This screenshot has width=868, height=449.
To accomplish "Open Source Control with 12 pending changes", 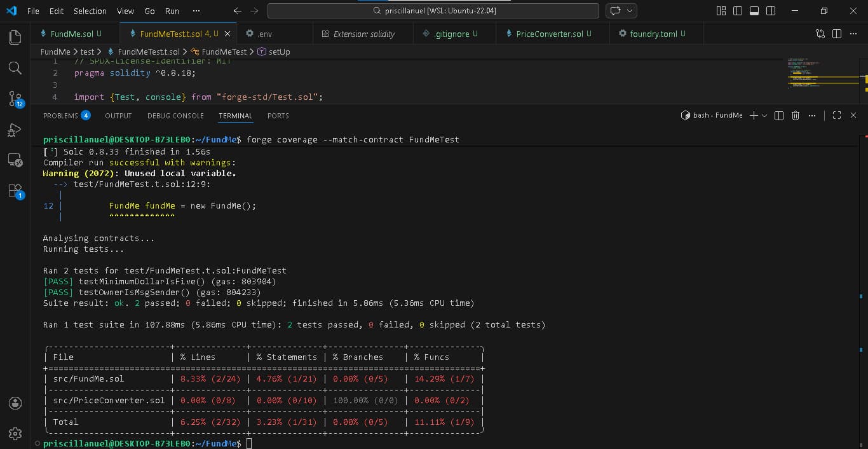I will tap(15, 99).
